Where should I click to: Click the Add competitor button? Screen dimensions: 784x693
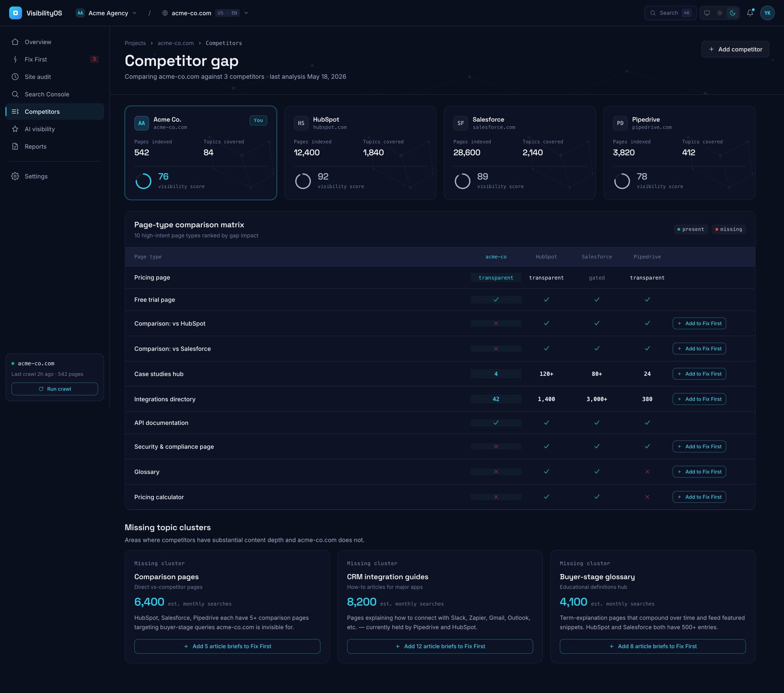click(735, 49)
